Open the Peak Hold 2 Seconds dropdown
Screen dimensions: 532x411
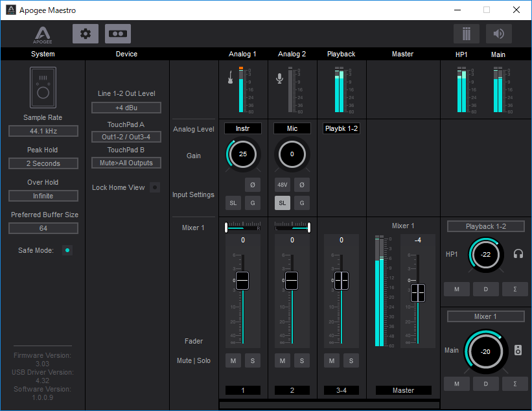43,163
